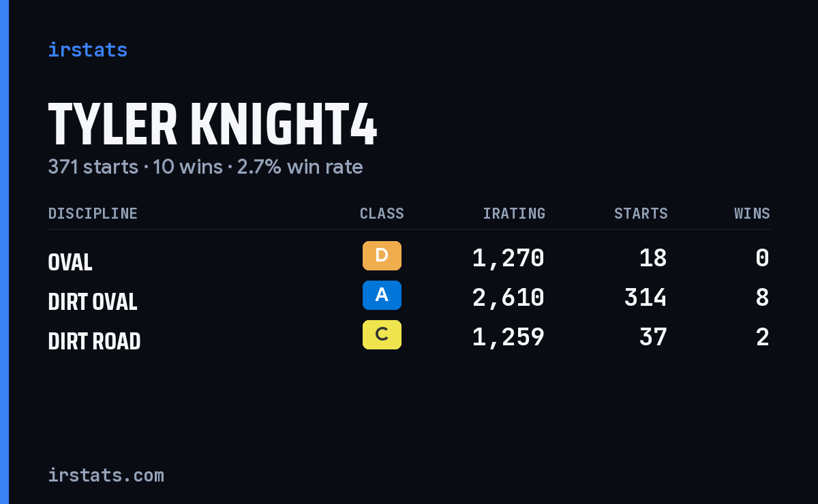The image size is (818, 504).
Task: Click the 2,610 iRating value
Action: [x=509, y=298]
